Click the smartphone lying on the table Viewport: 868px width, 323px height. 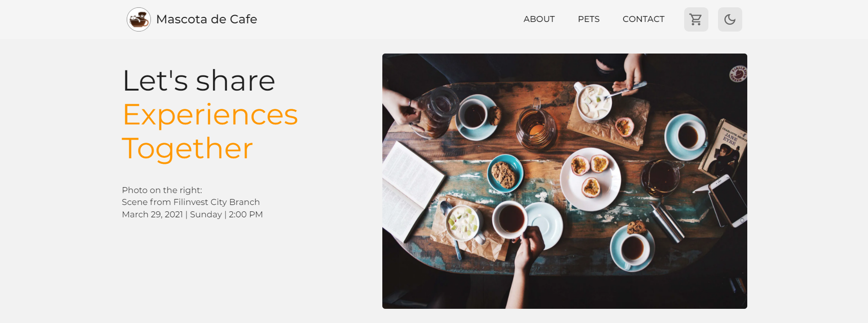pyautogui.click(x=727, y=200)
